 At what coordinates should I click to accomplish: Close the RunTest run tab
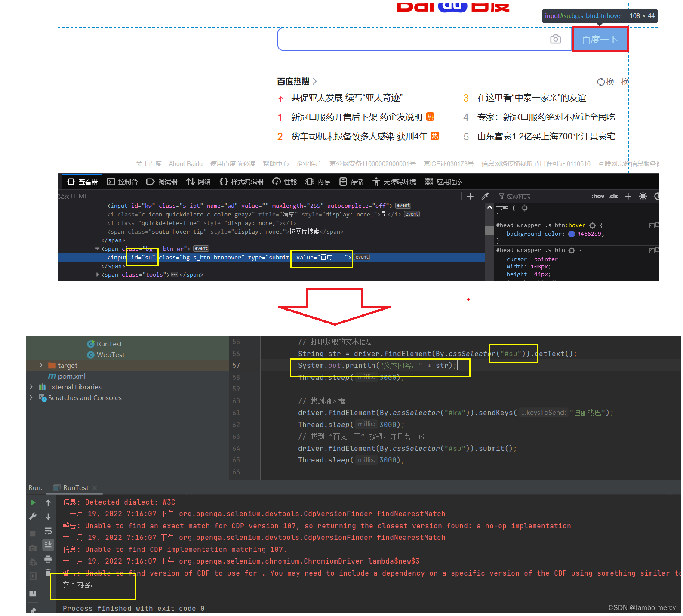pos(95,487)
